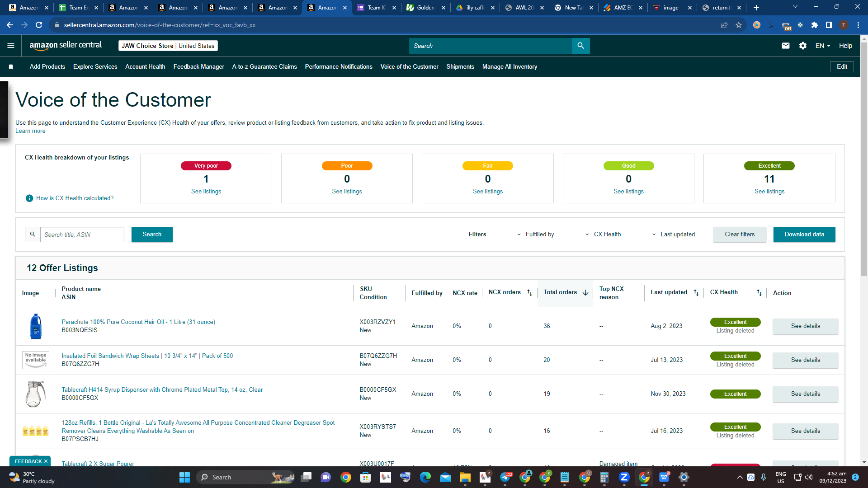Click the share page icon in address bar

pos(724,25)
